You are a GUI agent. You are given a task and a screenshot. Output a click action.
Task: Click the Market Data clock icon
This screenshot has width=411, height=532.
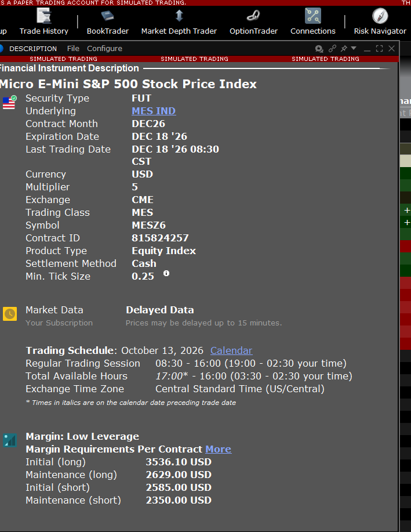coord(10,314)
